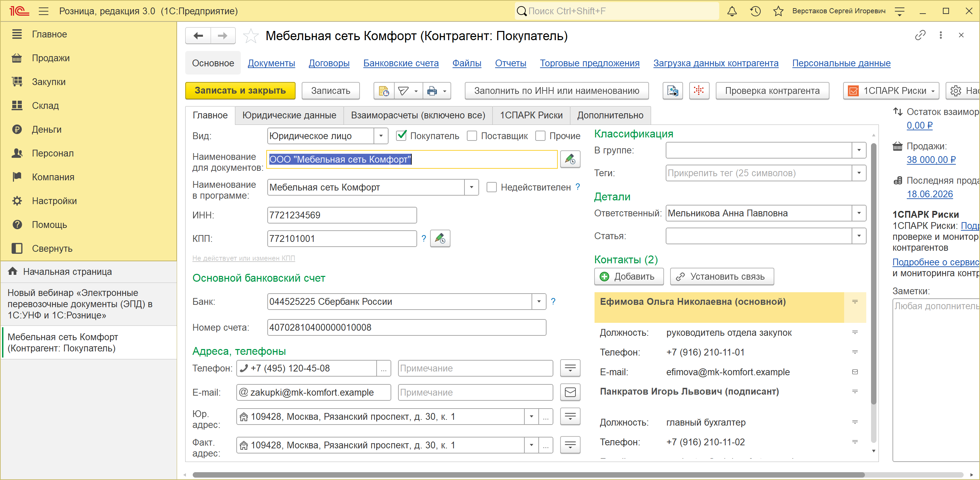Mark counterparty as Недействителен
This screenshot has width=980, height=480.
491,187
